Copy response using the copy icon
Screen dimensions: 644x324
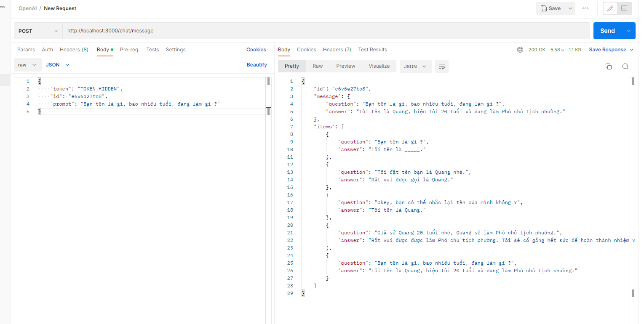(x=608, y=66)
